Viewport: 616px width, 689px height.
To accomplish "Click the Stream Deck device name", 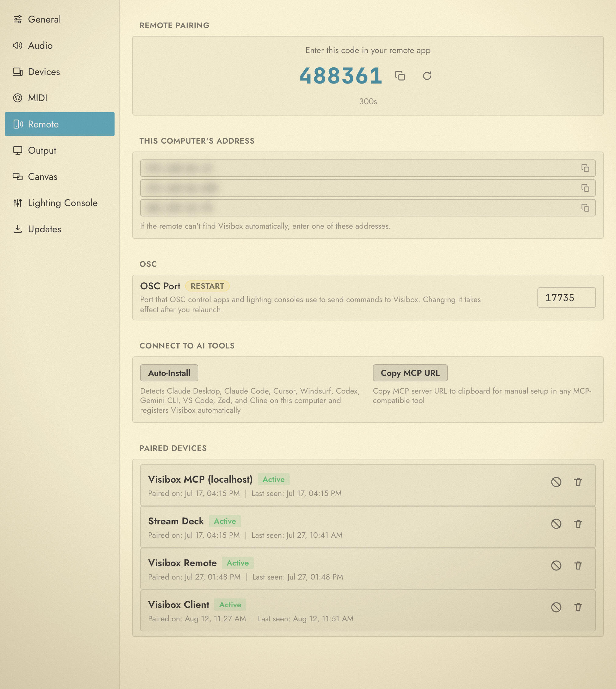I will [176, 521].
